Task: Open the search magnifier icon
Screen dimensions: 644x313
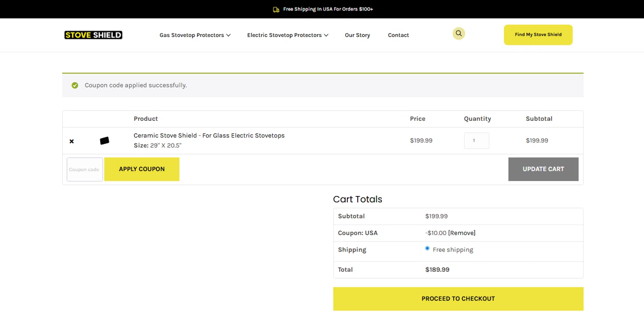Action: [x=459, y=34]
